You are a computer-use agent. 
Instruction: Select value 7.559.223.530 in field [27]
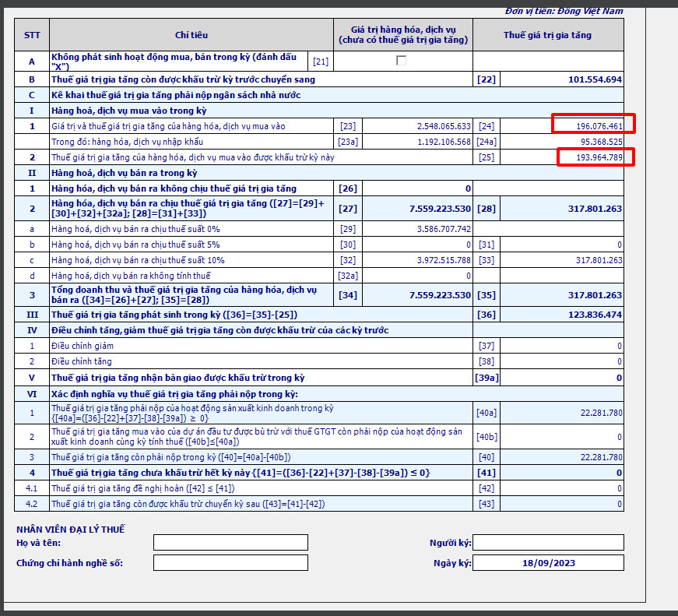[440, 209]
